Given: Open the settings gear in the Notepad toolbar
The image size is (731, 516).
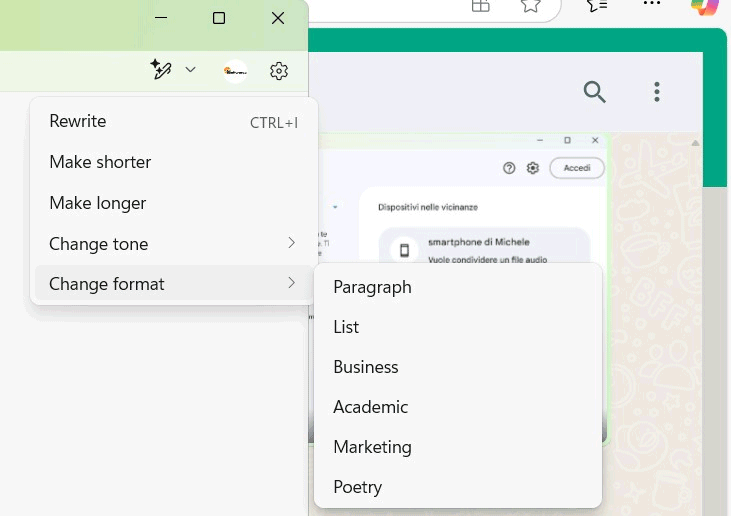Looking at the screenshot, I should (x=279, y=70).
